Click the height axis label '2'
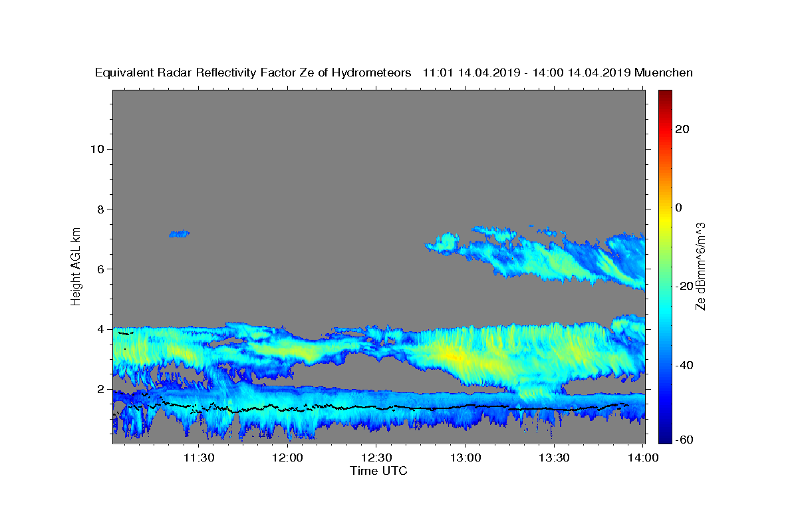The width and height of the screenshot is (798, 532). (101, 389)
